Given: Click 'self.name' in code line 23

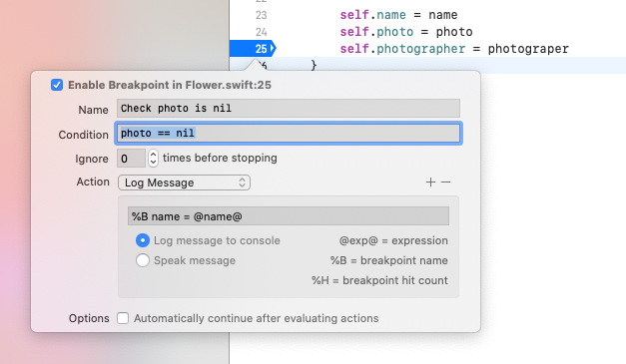Looking at the screenshot, I should (372, 15).
